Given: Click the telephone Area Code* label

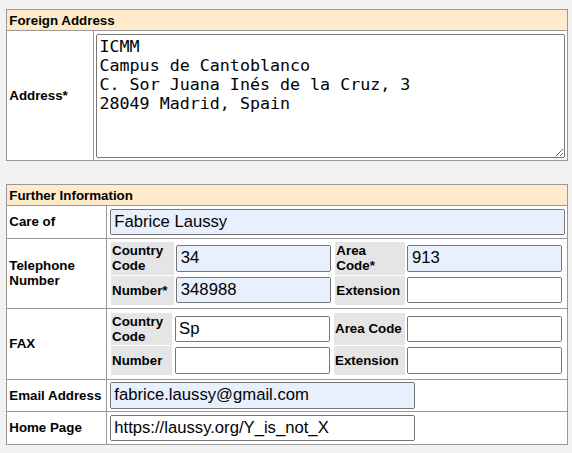Looking at the screenshot, I should (x=356, y=258).
